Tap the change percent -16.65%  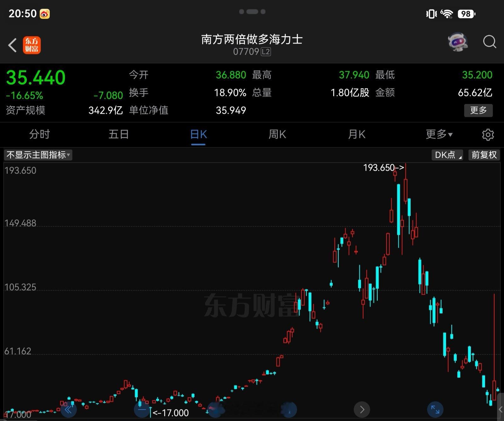pos(24,96)
